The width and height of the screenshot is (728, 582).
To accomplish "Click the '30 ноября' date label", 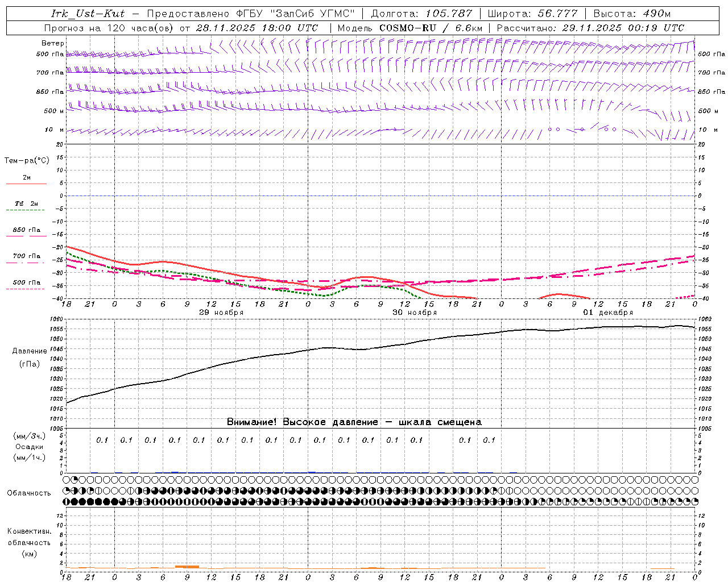I will (x=415, y=313).
